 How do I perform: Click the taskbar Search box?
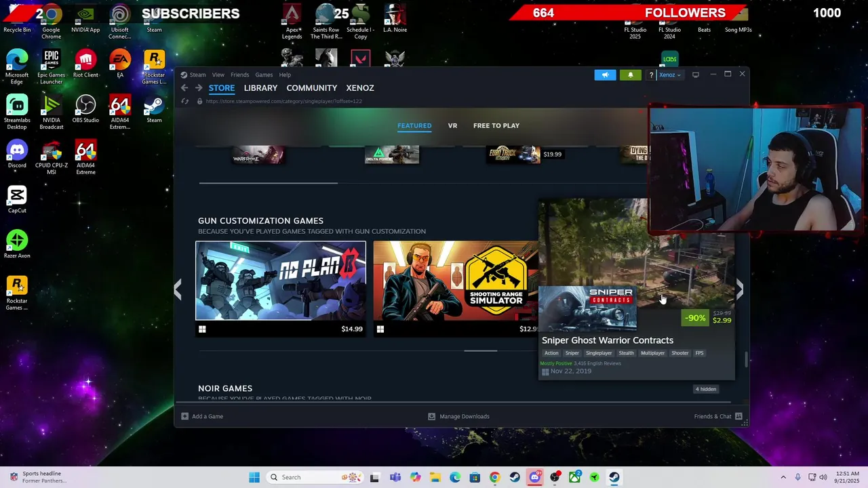coord(313,477)
